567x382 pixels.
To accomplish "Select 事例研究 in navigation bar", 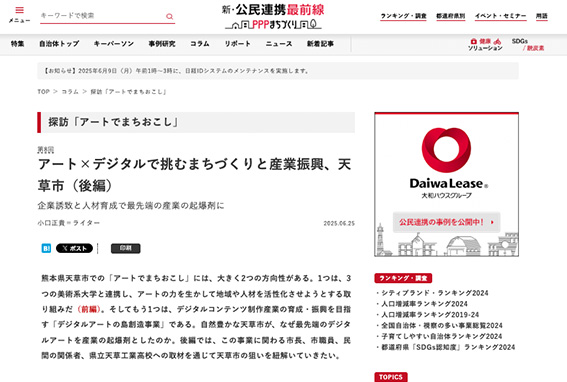I will [162, 44].
